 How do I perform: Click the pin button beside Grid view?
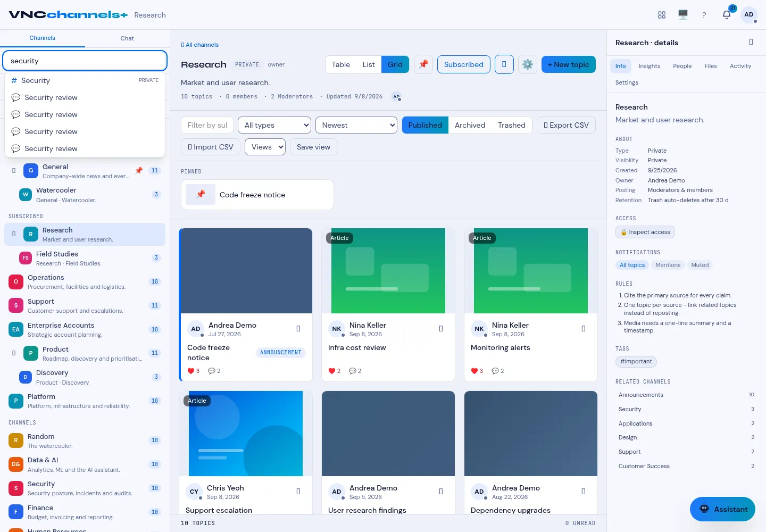(x=423, y=64)
